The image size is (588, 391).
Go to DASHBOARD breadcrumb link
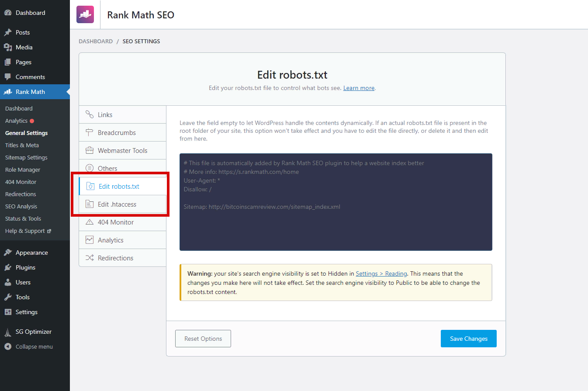(96, 41)
